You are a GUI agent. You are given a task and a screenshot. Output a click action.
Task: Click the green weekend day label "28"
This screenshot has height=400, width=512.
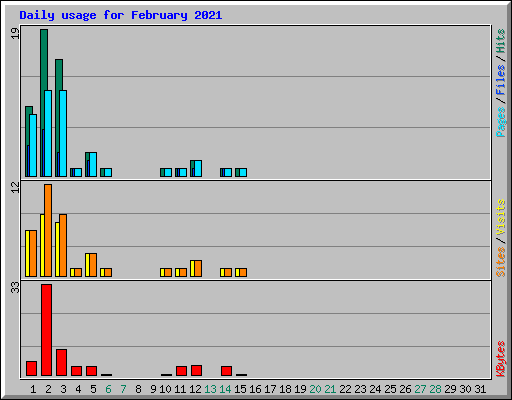tap(435, 389)
